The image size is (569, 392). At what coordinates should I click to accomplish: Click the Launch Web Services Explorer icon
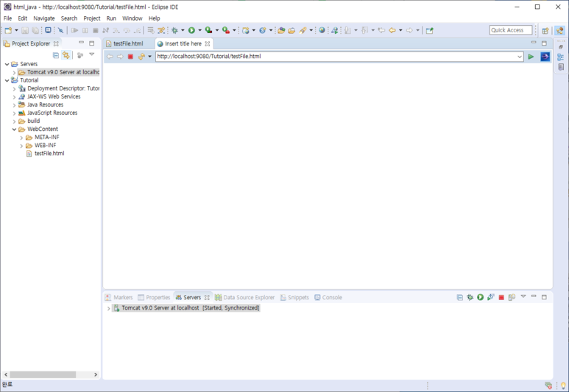coord(335,30)
